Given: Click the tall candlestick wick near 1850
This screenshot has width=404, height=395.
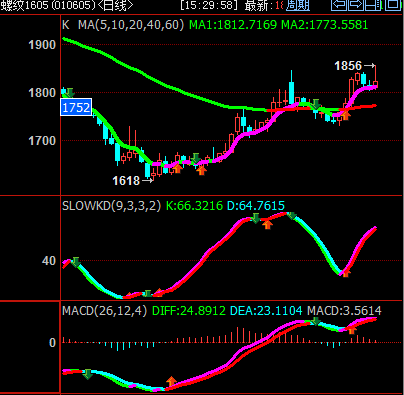Looking at the screenshot, I should [292, 76].
